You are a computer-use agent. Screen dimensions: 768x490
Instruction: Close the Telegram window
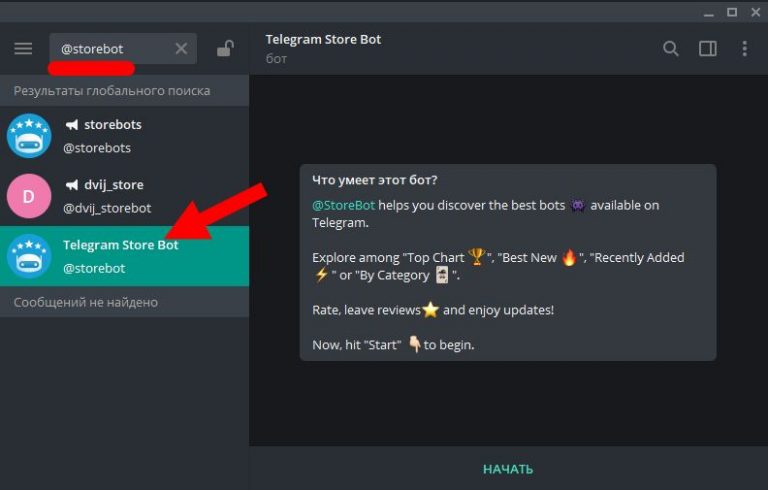(x=756, y=12)
